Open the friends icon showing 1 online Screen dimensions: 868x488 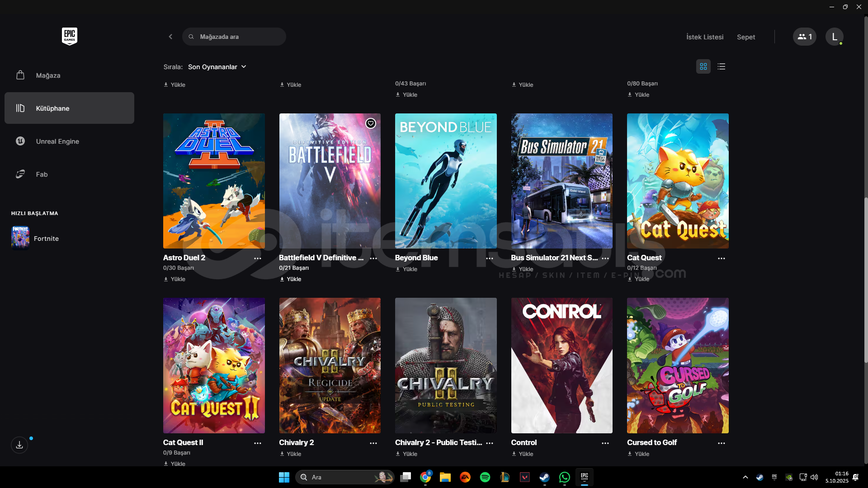(804, 37)
